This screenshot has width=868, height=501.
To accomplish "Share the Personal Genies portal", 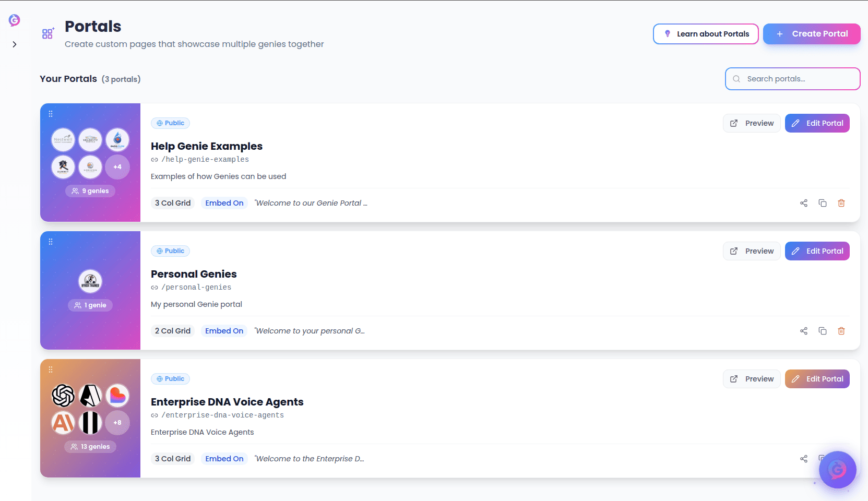I will (804, 331).
